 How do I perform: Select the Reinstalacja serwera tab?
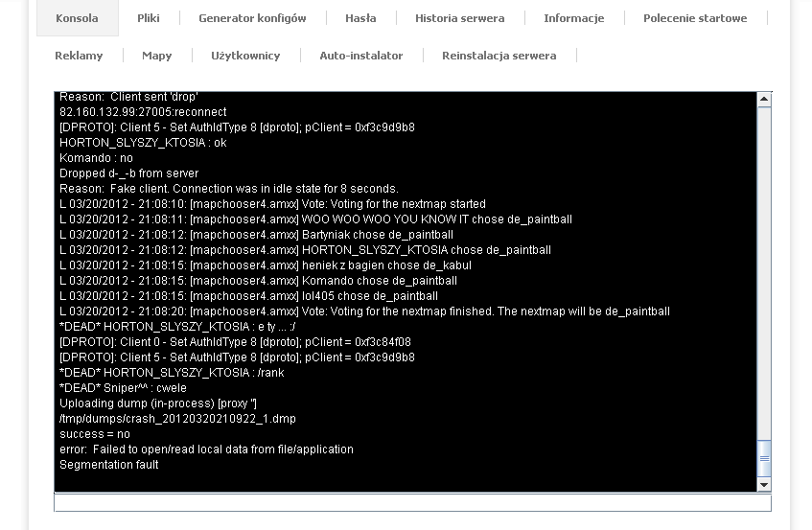pyautogui.click(x=499, y=56)
